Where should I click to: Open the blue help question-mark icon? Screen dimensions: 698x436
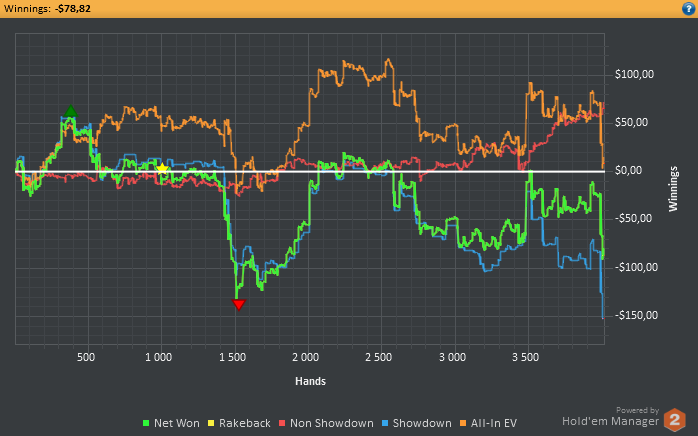coord(688,8)
